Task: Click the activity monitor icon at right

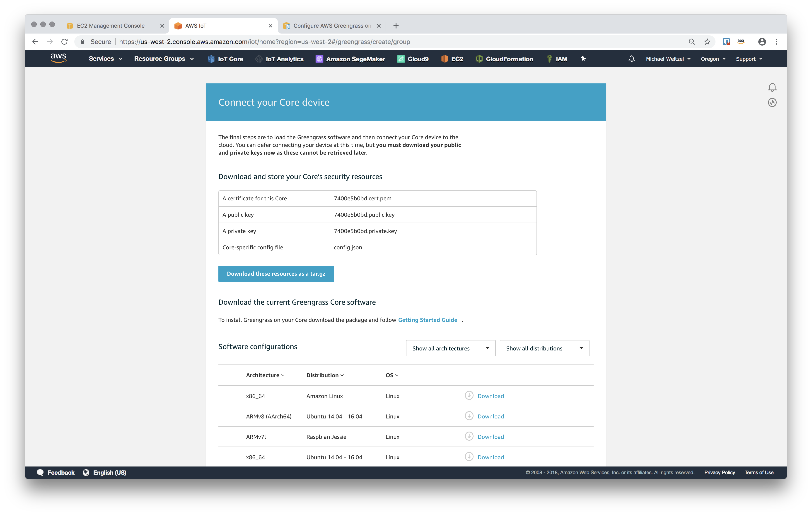Action: [x=772, y=102]
